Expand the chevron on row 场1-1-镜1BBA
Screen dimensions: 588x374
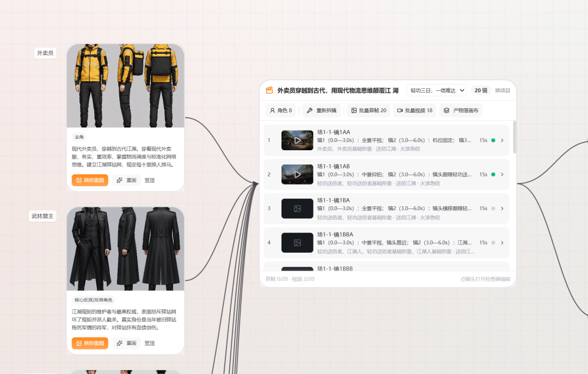(x=502, y=243)
